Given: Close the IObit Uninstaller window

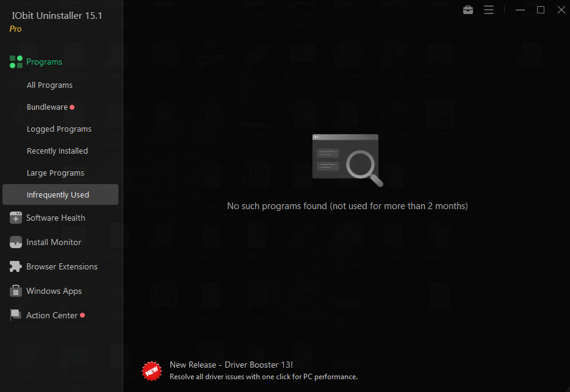Looking at the screenshot, I should point(561,10).
